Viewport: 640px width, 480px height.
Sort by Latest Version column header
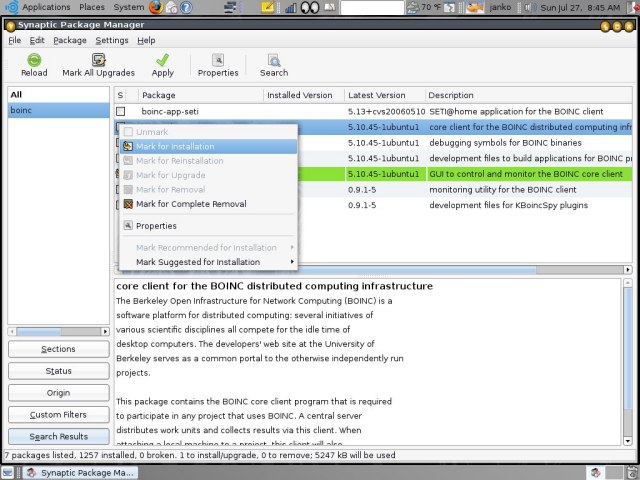coord(384,95)
